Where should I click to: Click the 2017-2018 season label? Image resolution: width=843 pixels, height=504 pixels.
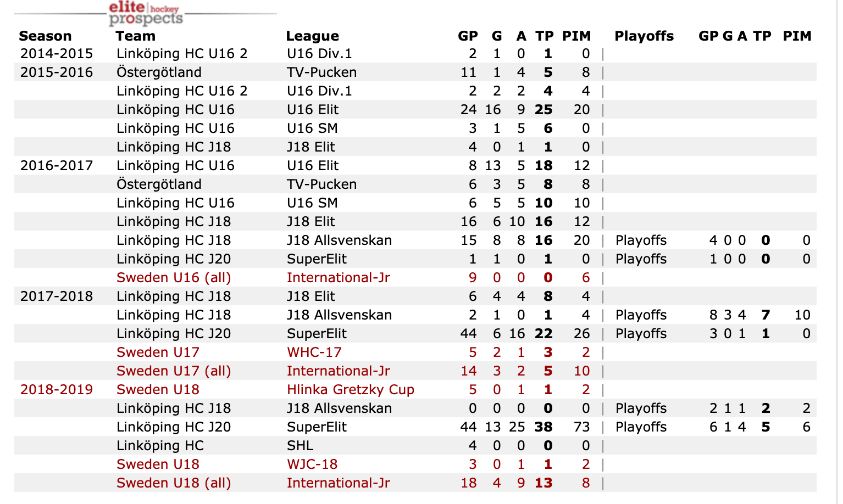coord(57,296)
